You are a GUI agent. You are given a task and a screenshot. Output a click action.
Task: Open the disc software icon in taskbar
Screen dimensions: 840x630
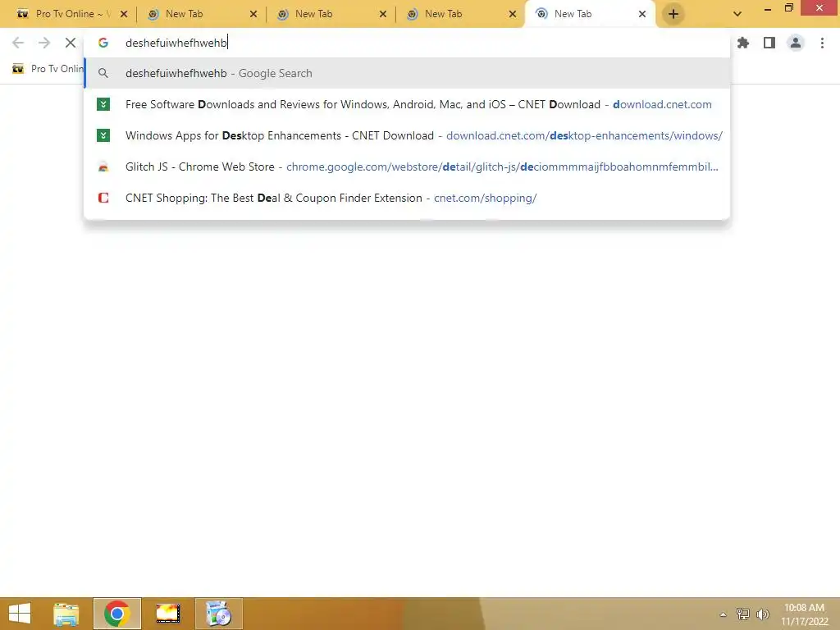tap(218, 614)
